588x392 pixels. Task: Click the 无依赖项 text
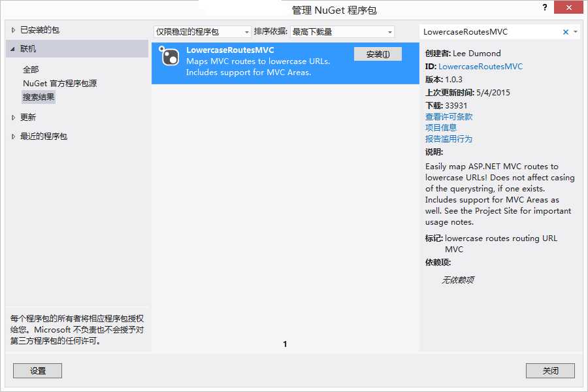[x=457, y=280]
